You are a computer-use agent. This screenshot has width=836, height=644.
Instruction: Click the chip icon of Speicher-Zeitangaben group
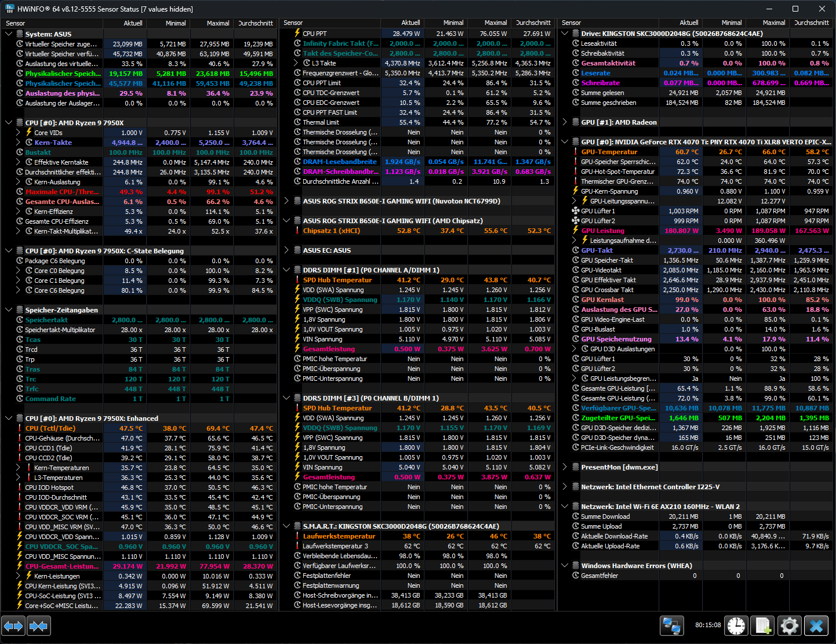coord(20,310)
